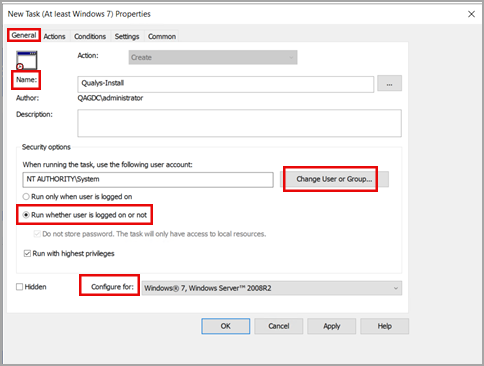Click Change User or Group button
The image size is (484, 366).
pyautogui.click(x=334, y=179)
